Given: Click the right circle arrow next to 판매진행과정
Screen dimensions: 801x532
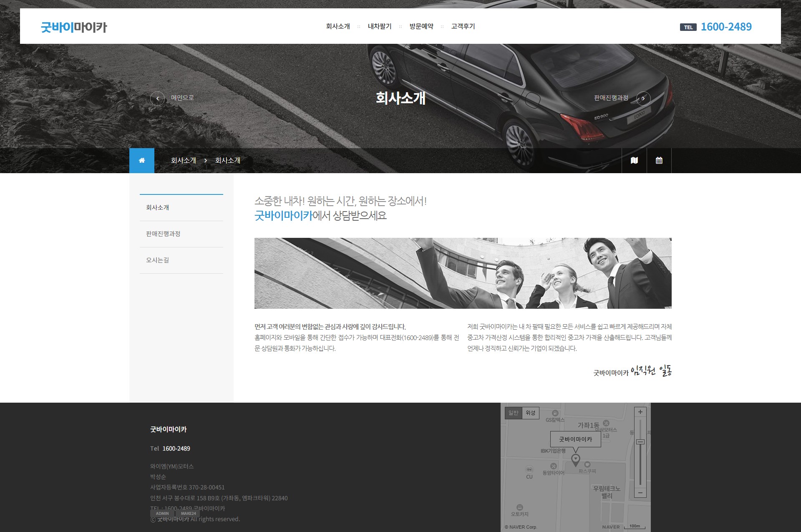Looking at the screenshot, I should click(643, 98).
